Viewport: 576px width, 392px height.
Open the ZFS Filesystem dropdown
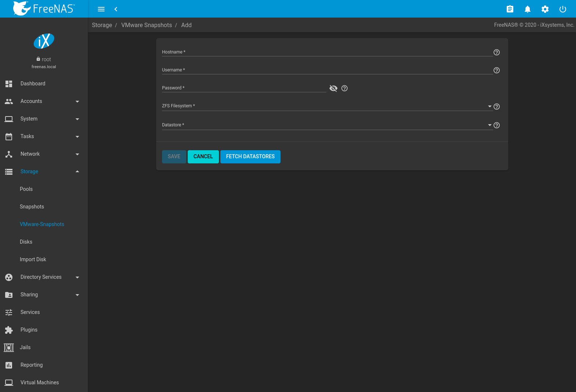pos(489,106)
